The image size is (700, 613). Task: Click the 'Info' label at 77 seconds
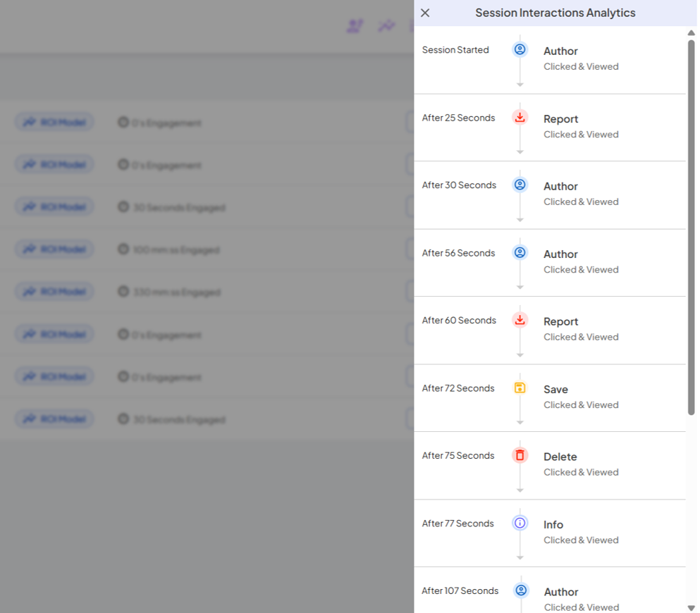pyautogui.click(x=553, y=525)
